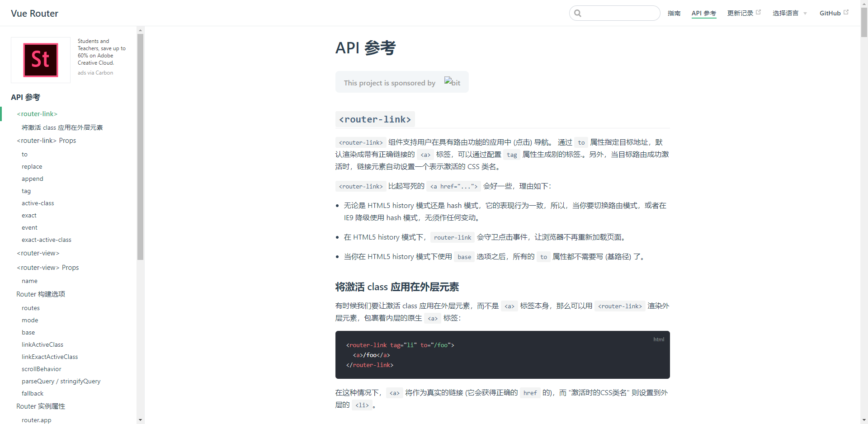Screen dimensions: 868x424
Task: Select Router 实例属性 sidebar section
Action: tap(41, 406)
